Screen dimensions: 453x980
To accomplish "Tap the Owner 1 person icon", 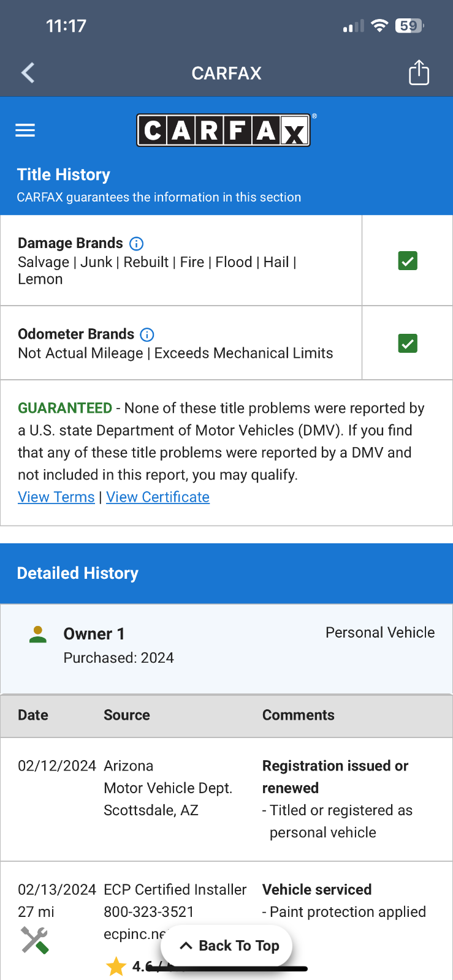I will pyautogui.click(x=38, y=635).
